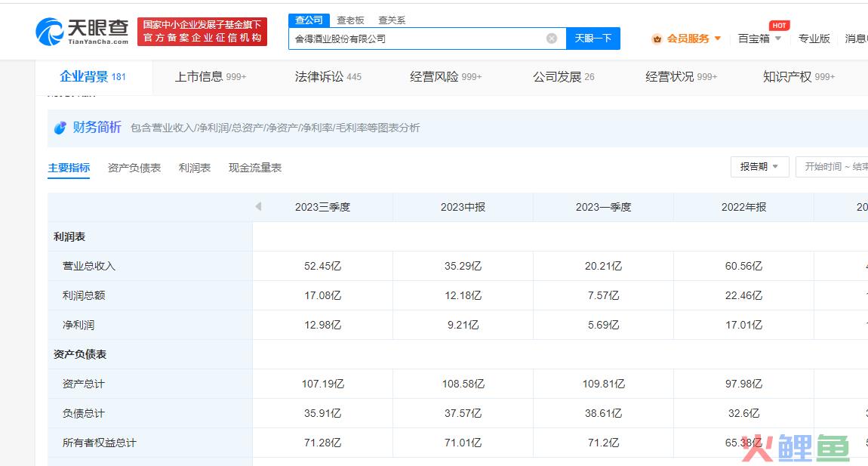Open the 知识产权 tab

tap(799, 77)
